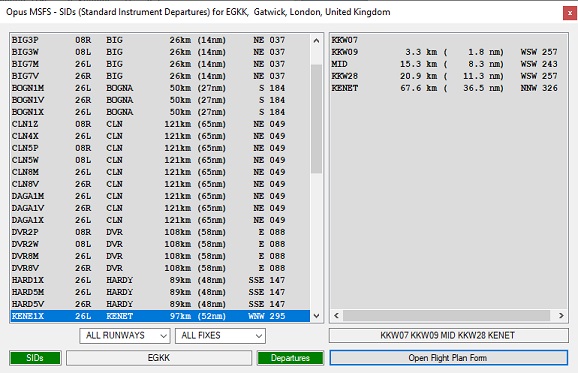Select the BOGN1M SID row
Screen dimensions: 578x373
tap(160, 88)
